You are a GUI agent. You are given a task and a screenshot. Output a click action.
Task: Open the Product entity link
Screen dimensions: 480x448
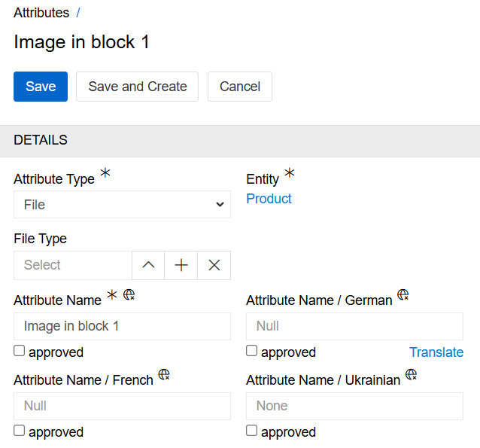[x=269, y=199]
